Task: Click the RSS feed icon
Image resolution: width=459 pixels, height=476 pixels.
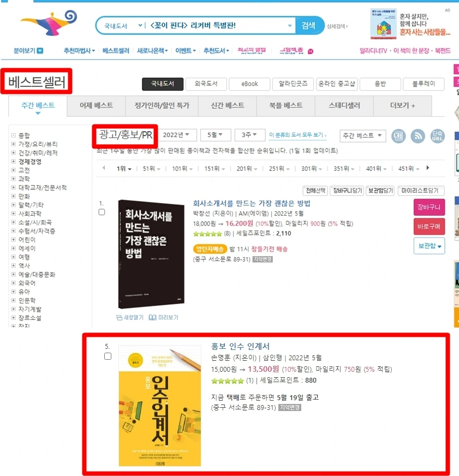Action: pos(418,136)
